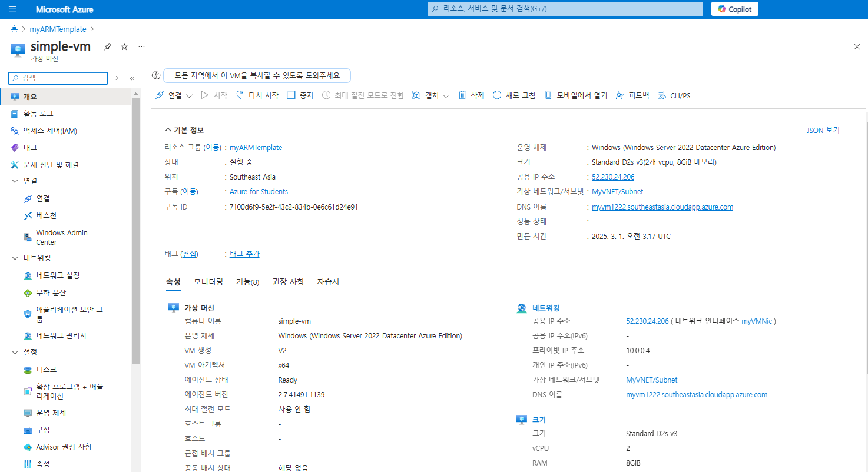Click 이동 next to 리소스 그룹
The width and height of the screenshot is (868, 472).
(212, 148)
